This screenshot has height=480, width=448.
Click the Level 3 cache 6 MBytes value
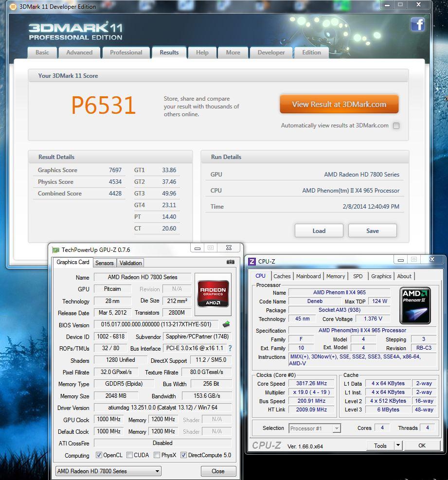coord(388,409)
